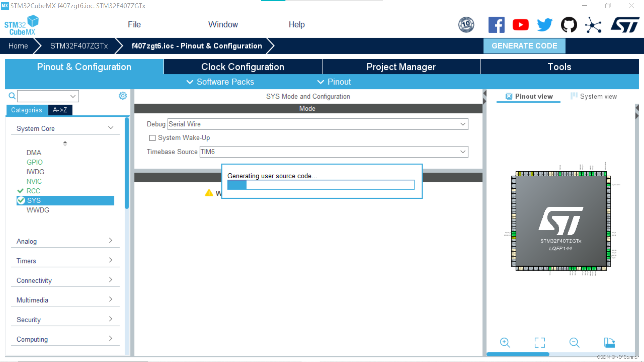This screenshot has width=644, height=362.
Task: Click the zoom in magnifier icon
Action: click(x=505, y=342)
